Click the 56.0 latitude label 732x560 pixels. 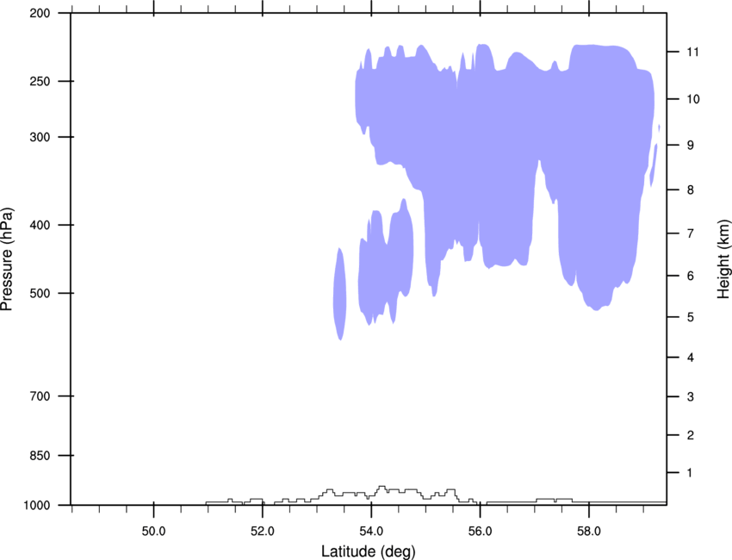tap(480, 532)
